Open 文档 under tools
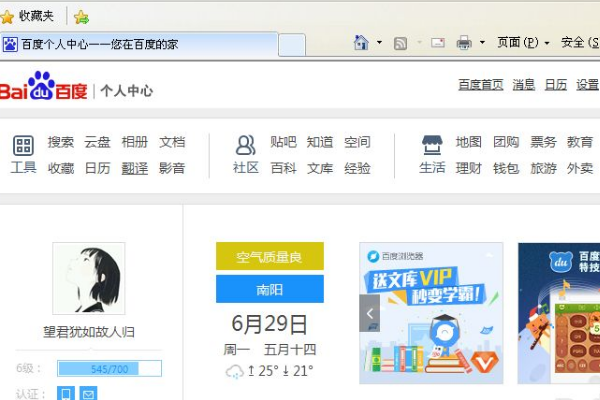This screenshot has height=400, width=600. (172, 142)
